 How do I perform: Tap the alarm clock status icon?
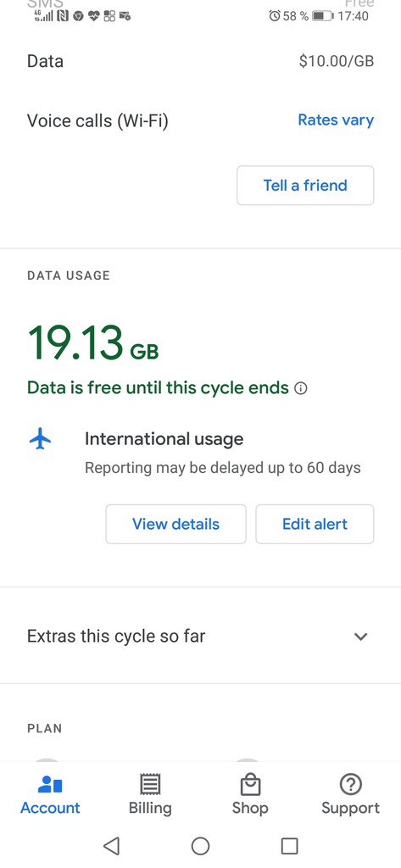click(275, 16)
